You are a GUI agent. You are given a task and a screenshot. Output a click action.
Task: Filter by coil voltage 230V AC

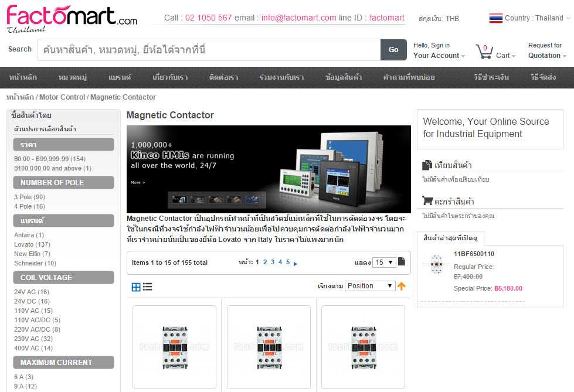click(x=33, y=339)
